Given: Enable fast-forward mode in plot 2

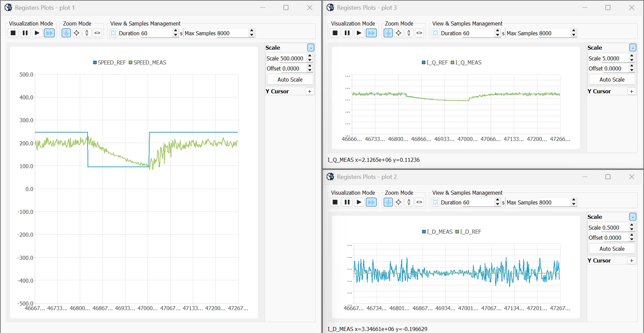Looking at the screenshot, I should [x=371, y=202].
